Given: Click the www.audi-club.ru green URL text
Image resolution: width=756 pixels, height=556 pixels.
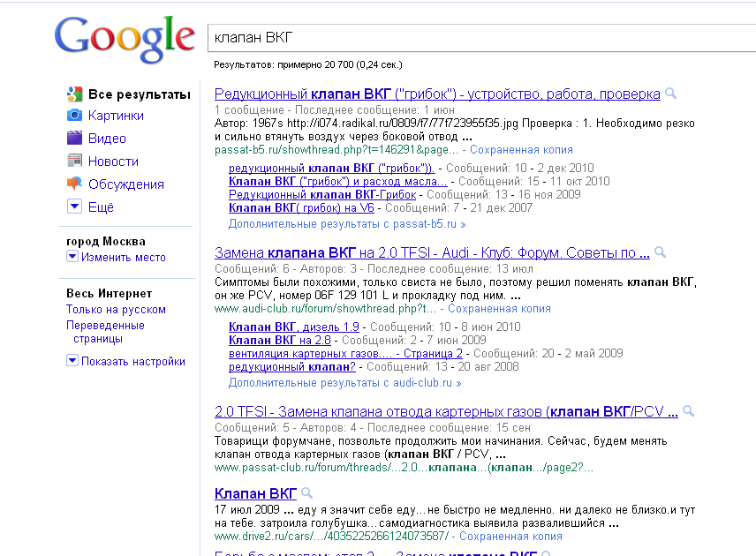Looking at the screenshot, I should pos(325,309).
